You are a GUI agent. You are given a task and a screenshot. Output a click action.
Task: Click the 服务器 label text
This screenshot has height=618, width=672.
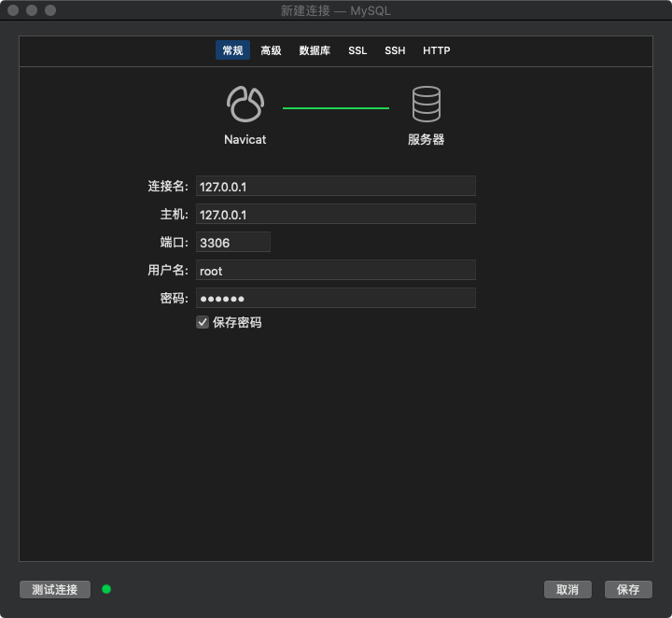click(426, 140)
